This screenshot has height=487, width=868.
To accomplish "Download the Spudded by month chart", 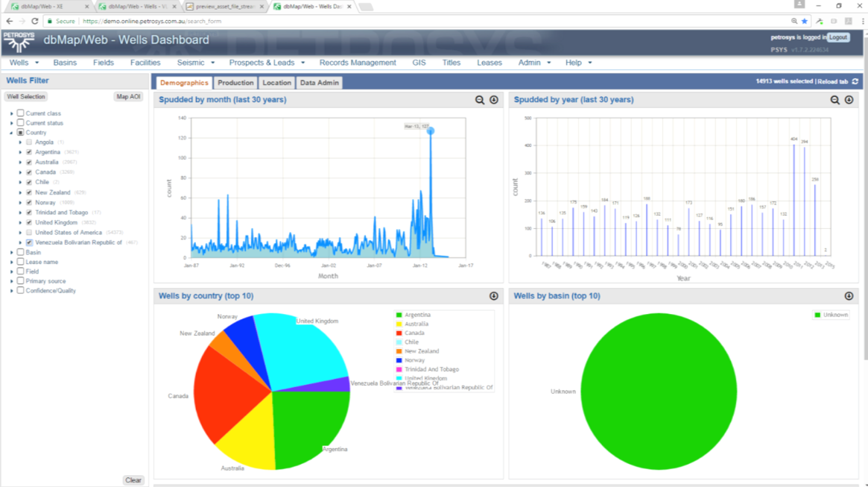I will pos(494,100).
